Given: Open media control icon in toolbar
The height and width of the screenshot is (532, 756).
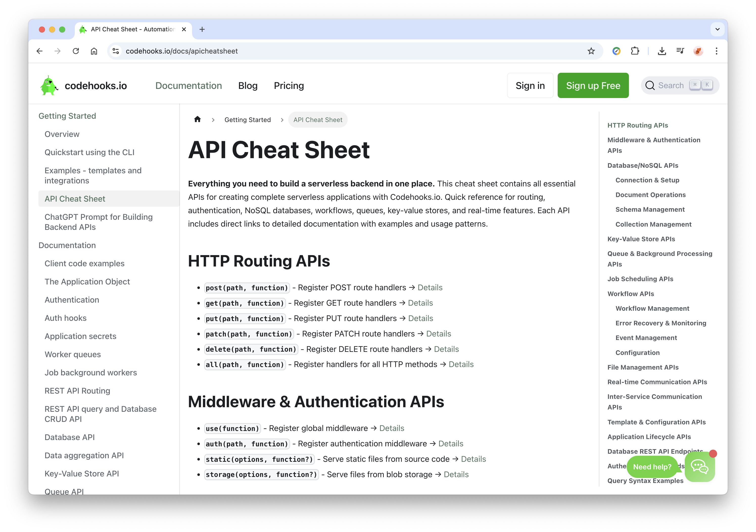Looking at the screenshot, I should tap(680, 51).
